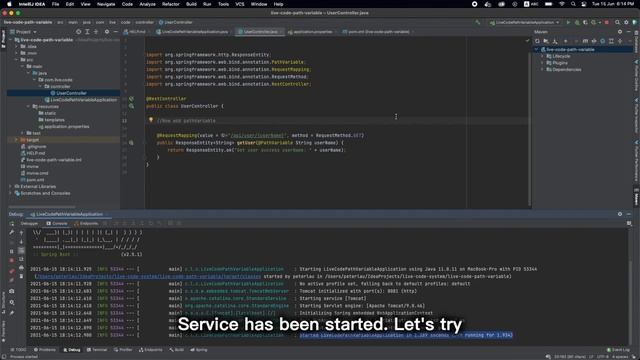Click the Build project hammer icon

click(478, 22)
